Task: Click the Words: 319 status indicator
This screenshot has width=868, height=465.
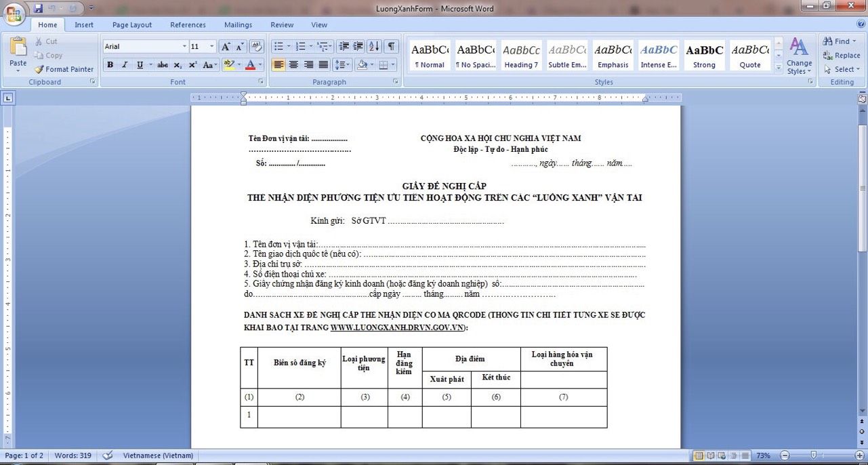Action: tap(73, 456)
